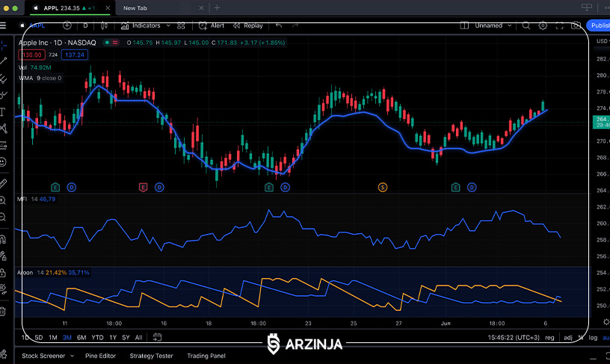The width and height of the screenshot is (610, 364).
Task: Click the Replay button
Action: (248, 25)
